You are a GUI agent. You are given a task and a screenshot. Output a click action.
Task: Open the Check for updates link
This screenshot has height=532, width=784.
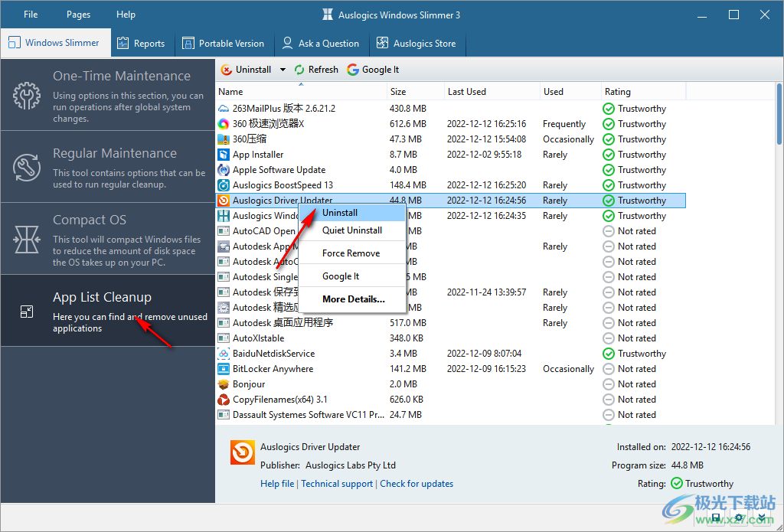[x=416, y=483]
